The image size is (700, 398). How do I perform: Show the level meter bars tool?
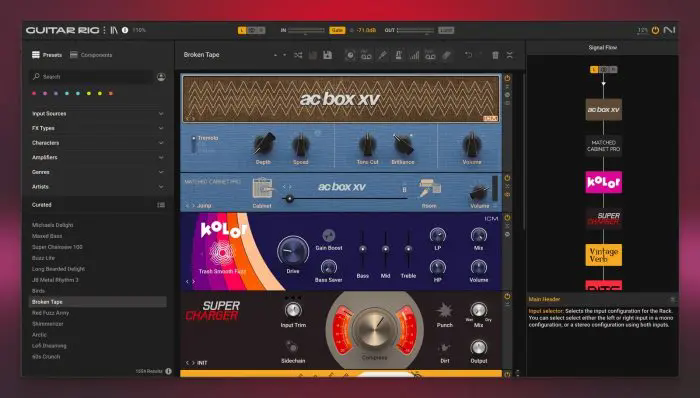click(x=414, y=55)
